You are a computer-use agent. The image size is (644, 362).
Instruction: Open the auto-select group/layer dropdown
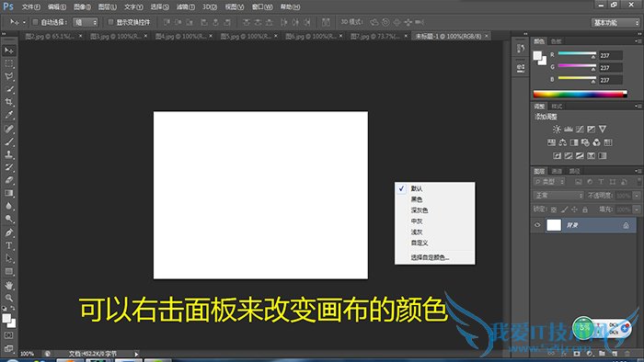coord(86,22)
